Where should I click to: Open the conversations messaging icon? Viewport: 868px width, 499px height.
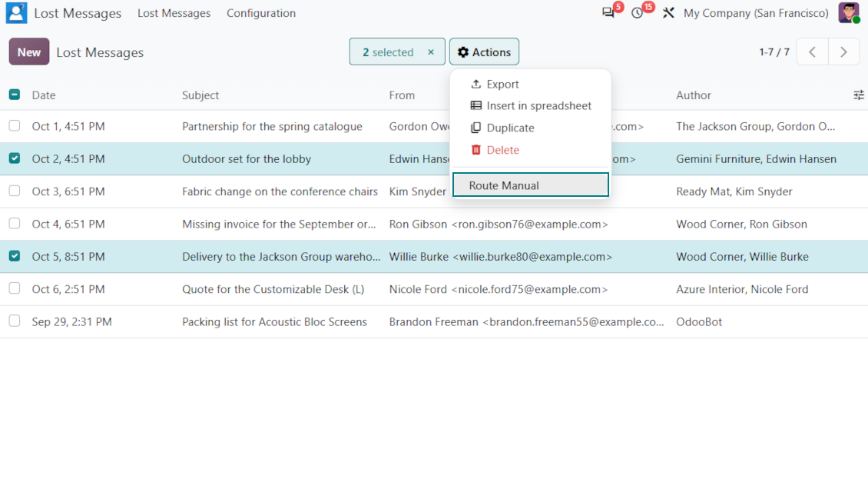pyautogui.click(x=608, y=13)
